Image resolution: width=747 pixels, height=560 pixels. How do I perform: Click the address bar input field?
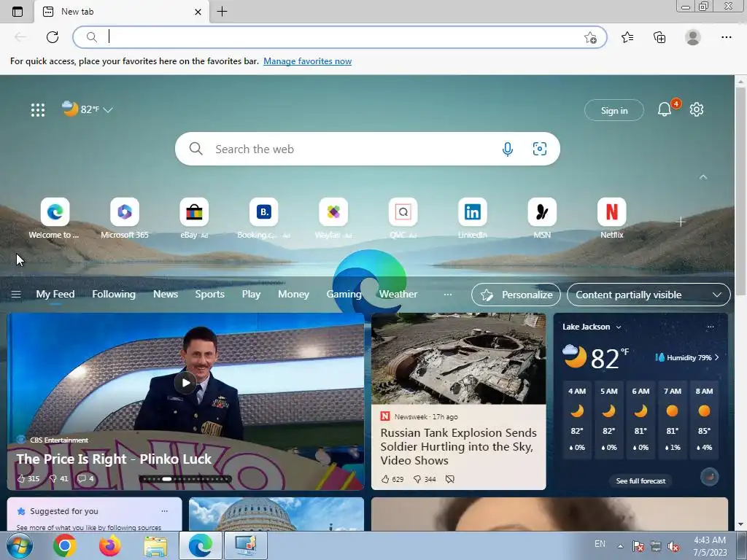coord(340,37)
